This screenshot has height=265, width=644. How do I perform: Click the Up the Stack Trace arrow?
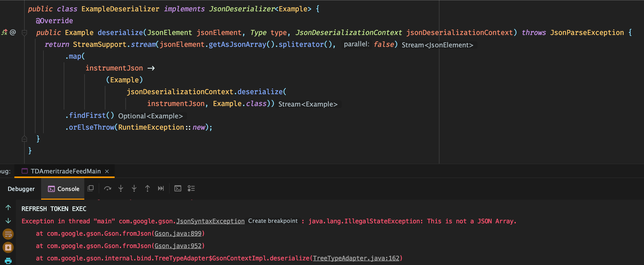pos(8,208)
